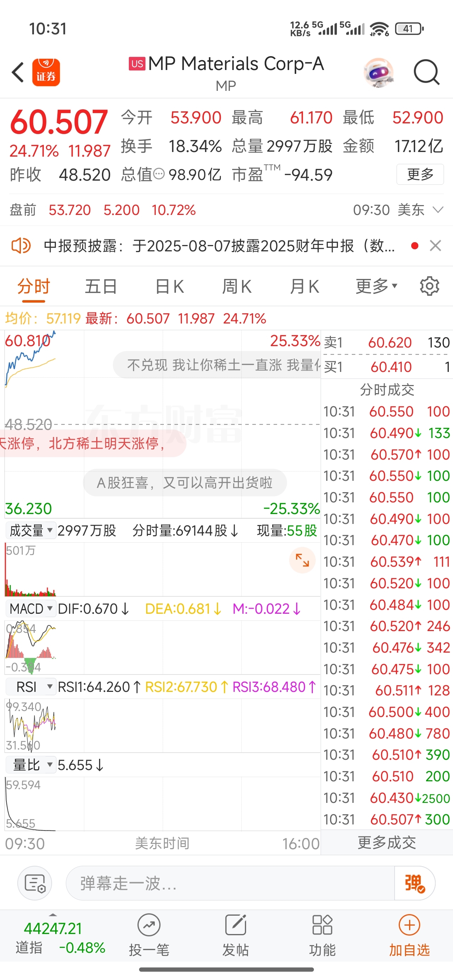Toggle the 弹 barrage switch
This screenshot has width=453, height=980.
(415, 883)
